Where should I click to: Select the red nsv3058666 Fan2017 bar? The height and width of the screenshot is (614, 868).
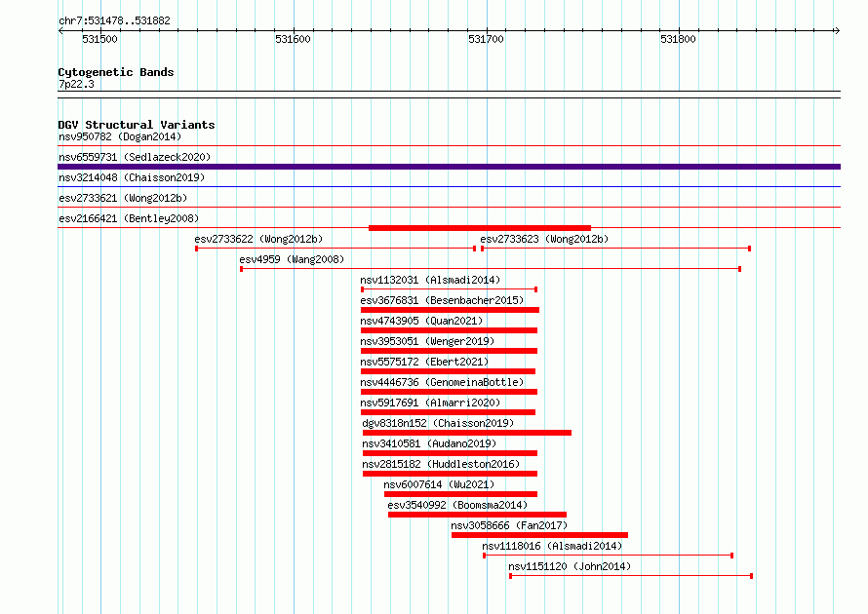click(x=539, y=535)
